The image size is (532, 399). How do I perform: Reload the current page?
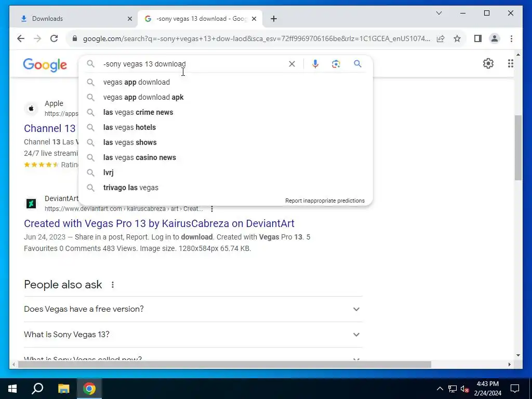[x=54, y=38]
